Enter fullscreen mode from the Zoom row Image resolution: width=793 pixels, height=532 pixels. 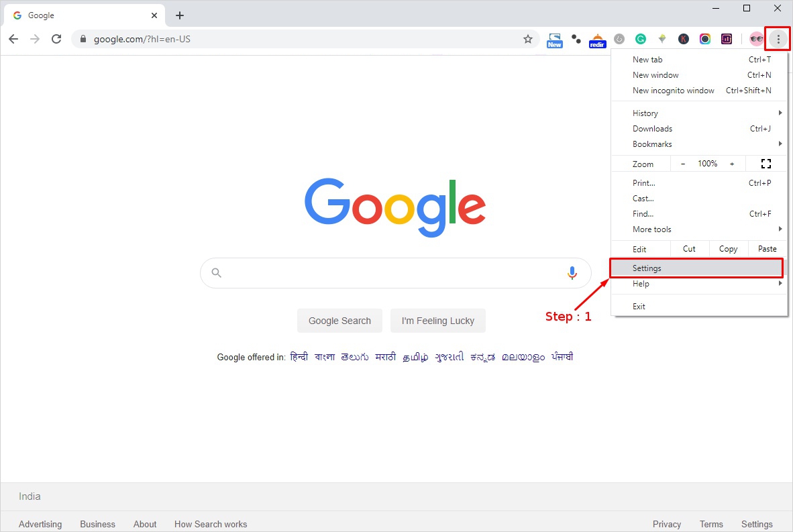coord(766,164)
